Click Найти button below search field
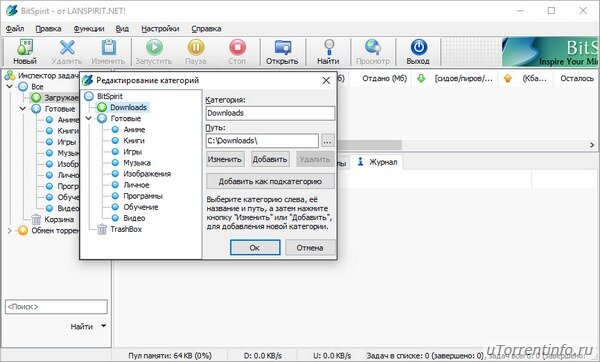The width and height of the screenshot is (600, 362). (x=82, y=326)
